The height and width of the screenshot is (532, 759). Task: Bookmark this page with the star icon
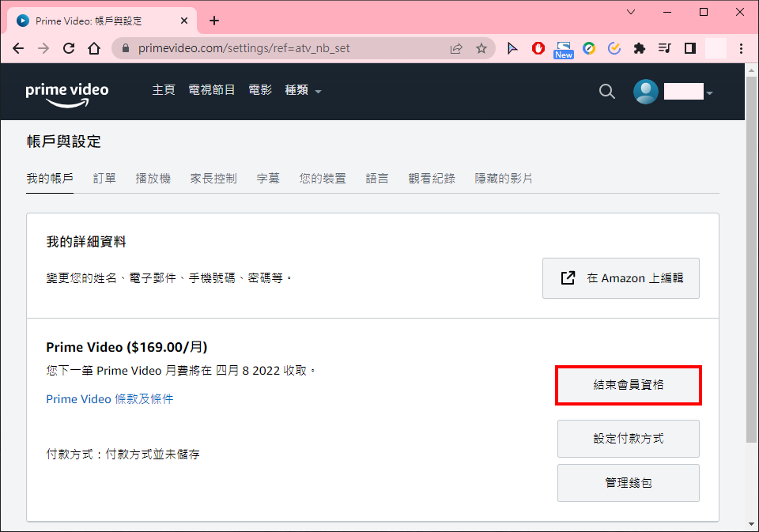481,48
